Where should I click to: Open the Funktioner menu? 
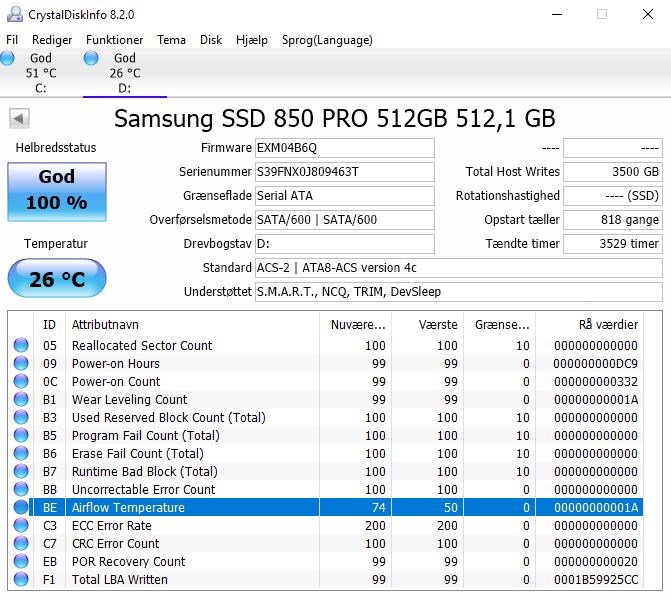[114, 40]
